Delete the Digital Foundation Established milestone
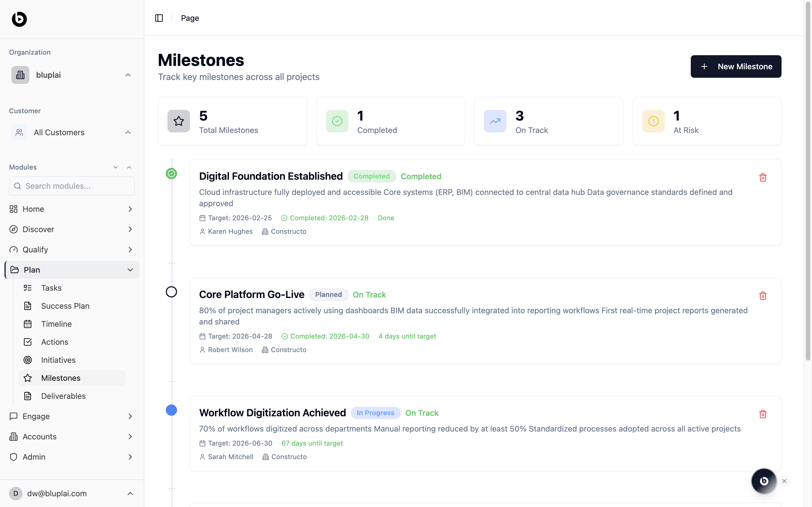The height and width of the screenshot is (507, 812). [763, 177]
